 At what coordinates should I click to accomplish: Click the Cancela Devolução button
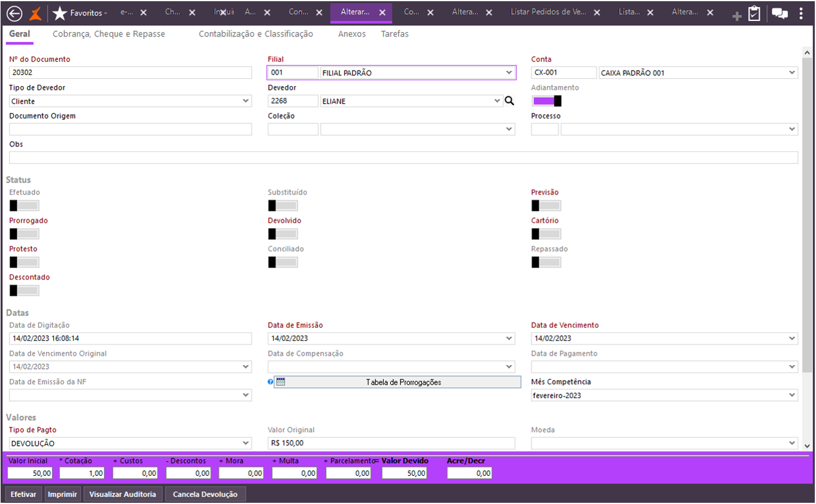click(205, 494)
